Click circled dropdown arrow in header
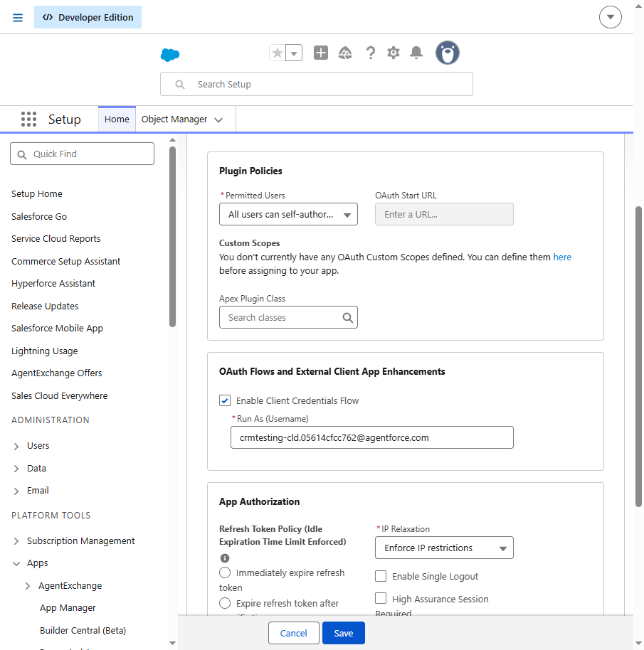Viewport: 644px width, 650px height. click(x=610, y=17)
